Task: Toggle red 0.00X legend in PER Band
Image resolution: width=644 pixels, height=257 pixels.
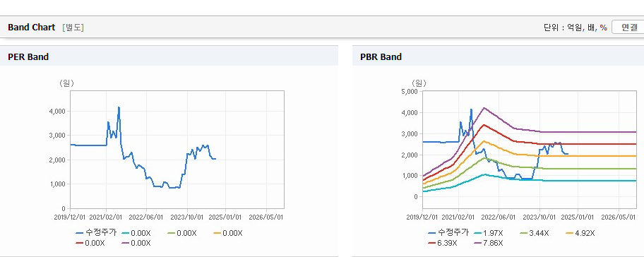Action: 90,243
